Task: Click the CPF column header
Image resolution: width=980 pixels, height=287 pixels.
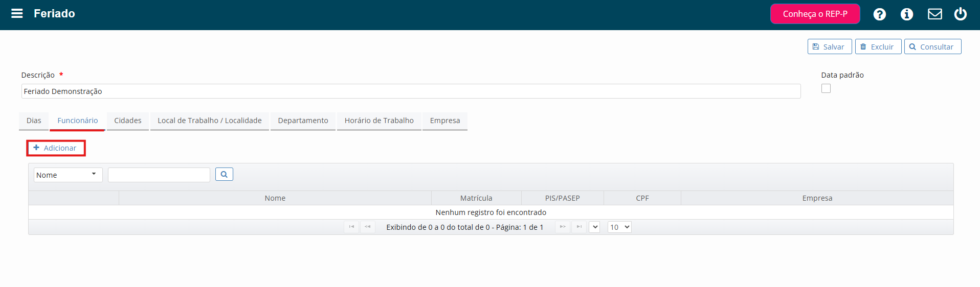Action: pyautogui.click(x=642, y=198)
